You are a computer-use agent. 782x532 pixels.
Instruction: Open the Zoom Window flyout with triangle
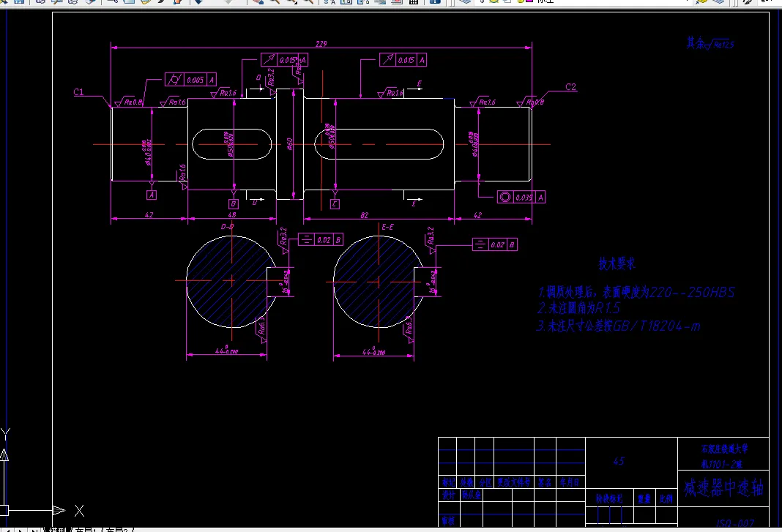click(291, 1)
